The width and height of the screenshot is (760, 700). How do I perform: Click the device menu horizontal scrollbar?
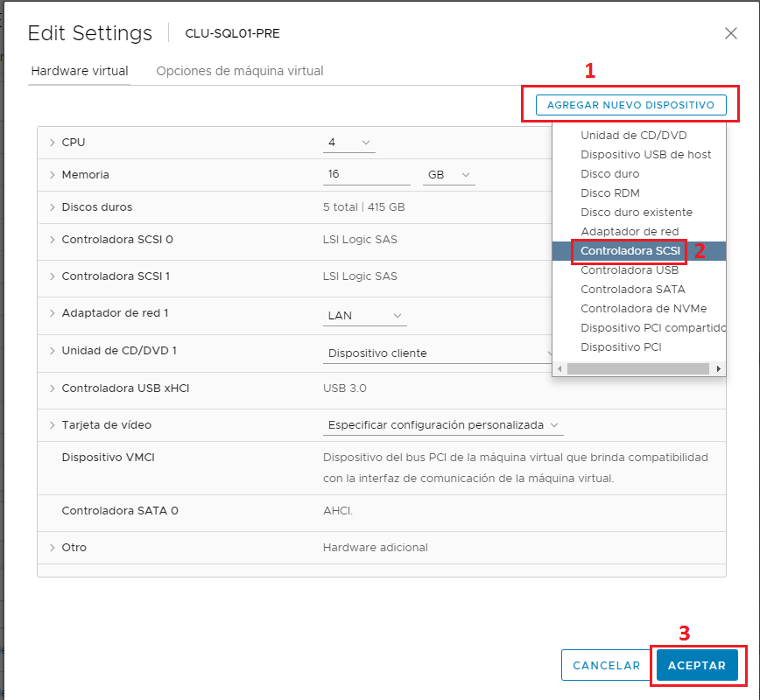click(638, 368)
